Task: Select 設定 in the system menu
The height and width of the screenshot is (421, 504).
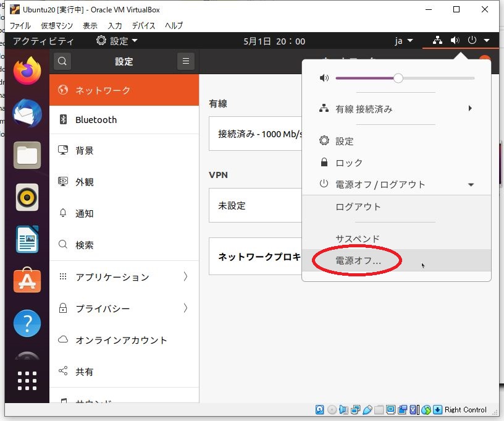Action: click(x=397, y=141)
